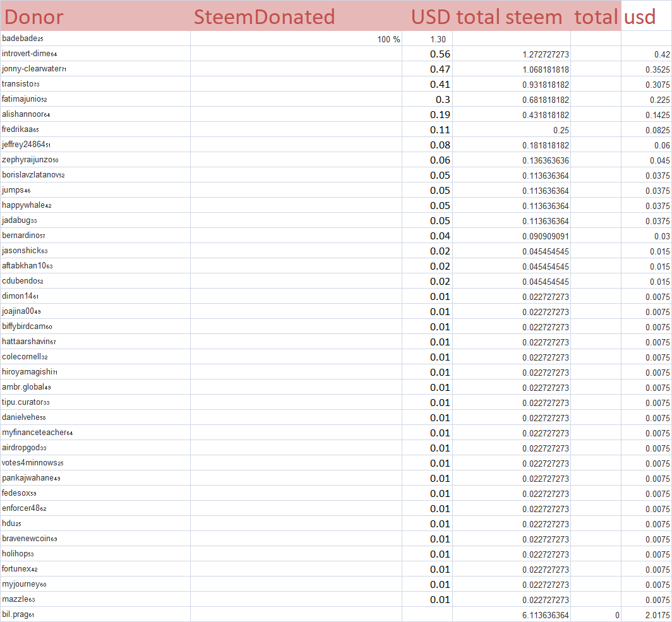Click the biffybirdcam donor cell
672x622 pixels.
coord(95,326)
